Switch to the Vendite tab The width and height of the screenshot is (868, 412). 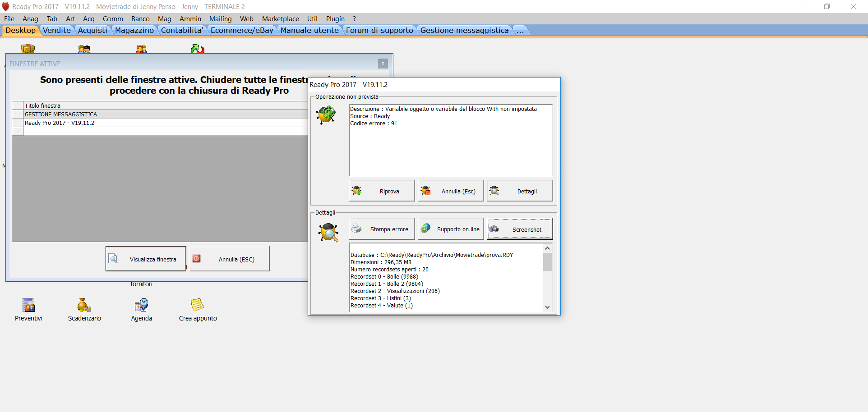click(57, 30)
